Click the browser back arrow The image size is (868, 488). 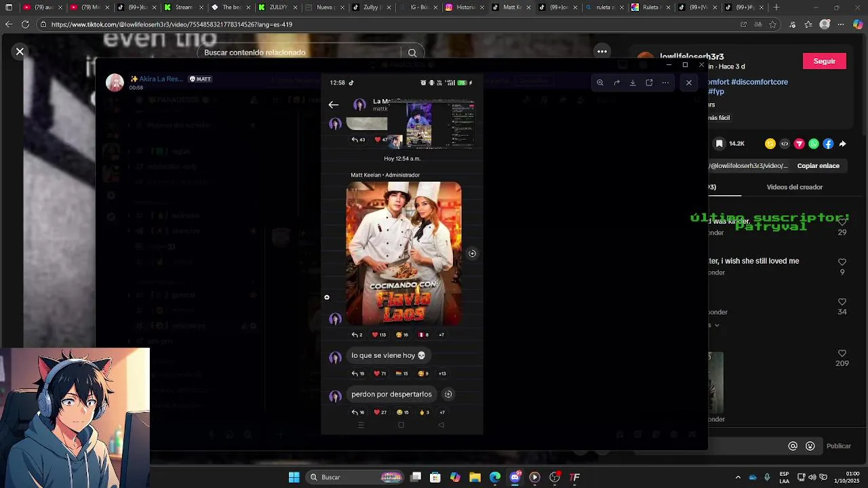pyautogui.click(x=8, y=24)
